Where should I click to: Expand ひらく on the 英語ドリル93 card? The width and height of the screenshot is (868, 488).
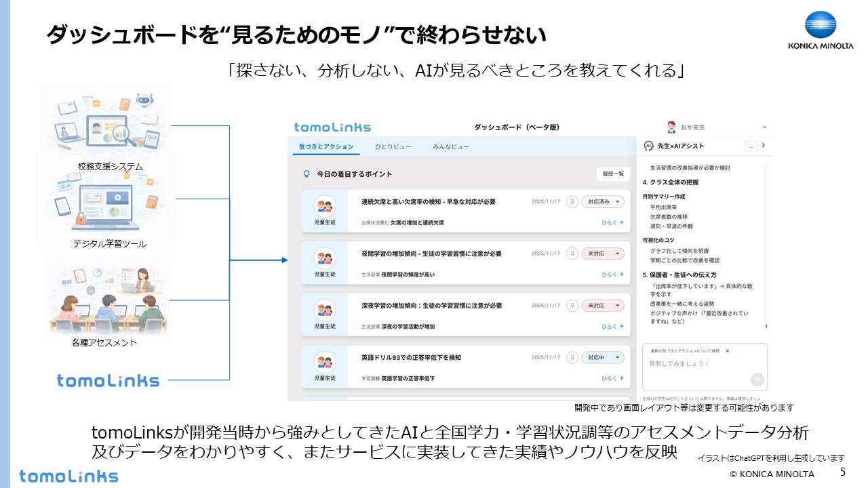pos(612,378)
